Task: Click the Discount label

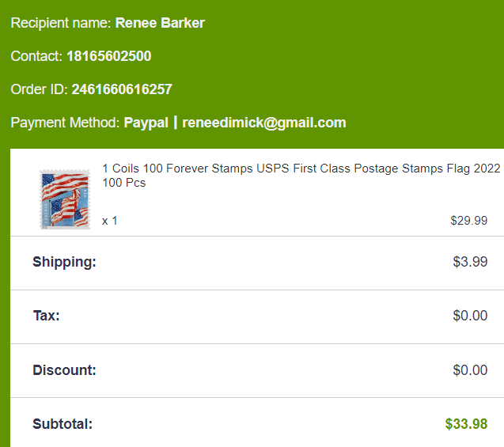Action: [64, 369]
